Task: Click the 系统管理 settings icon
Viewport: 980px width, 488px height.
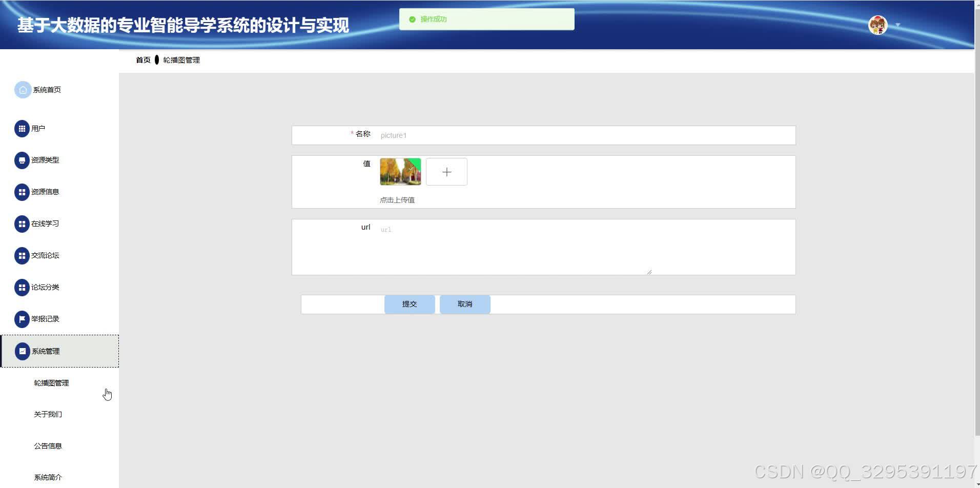Action: tap(22, 351)
